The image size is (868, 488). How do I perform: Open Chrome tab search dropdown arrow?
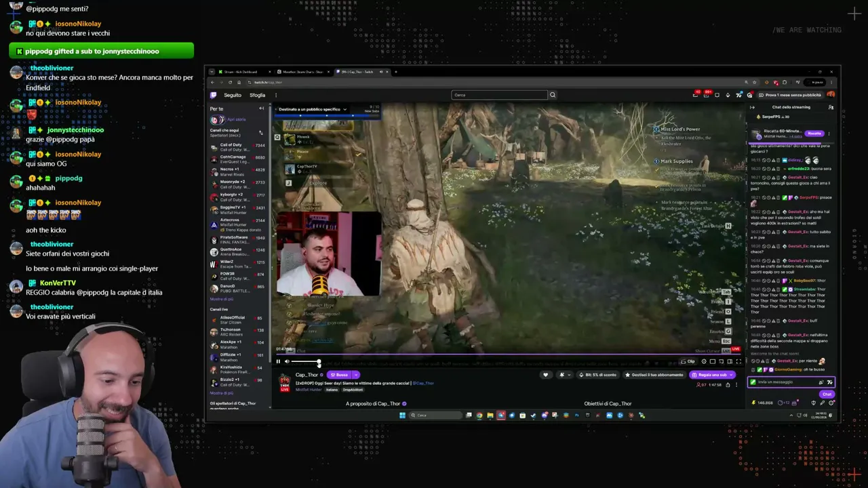212,72
